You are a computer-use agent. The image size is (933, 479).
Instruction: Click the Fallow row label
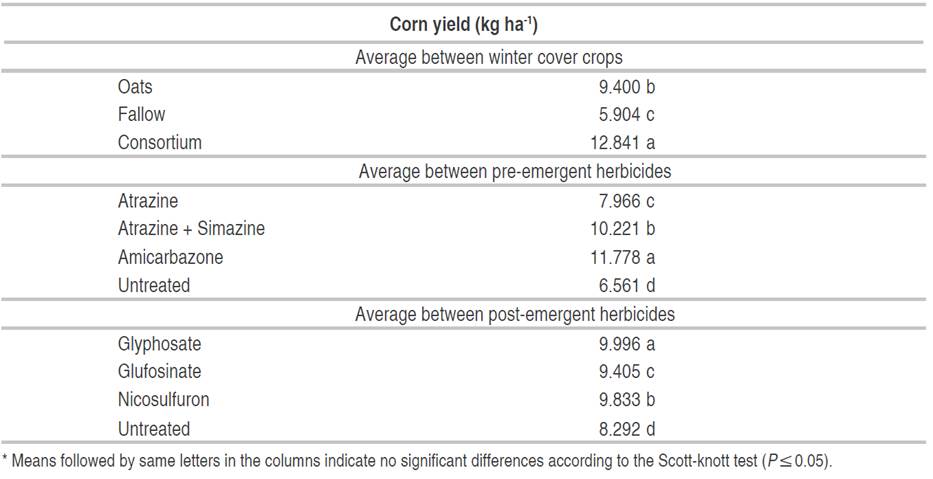[x=141, y=114]
